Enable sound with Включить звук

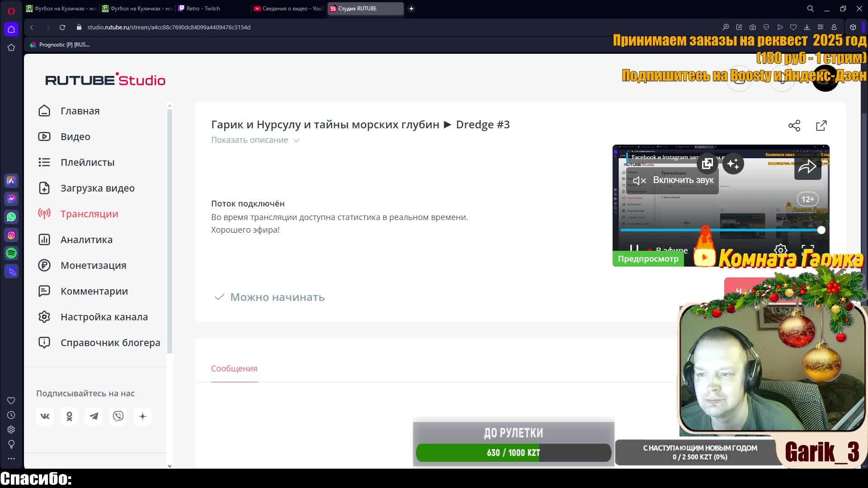[x=673, y=180]
